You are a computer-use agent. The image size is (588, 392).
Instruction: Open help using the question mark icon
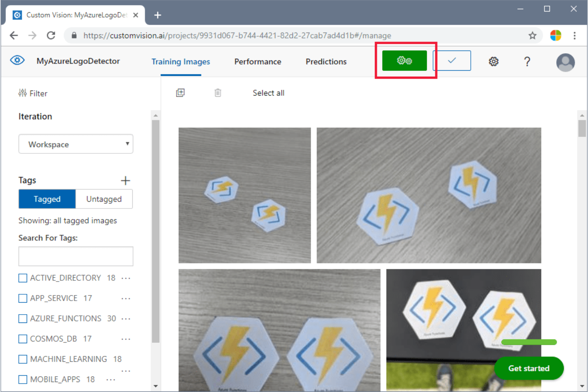pyautogui.click(x=527, y=61)
